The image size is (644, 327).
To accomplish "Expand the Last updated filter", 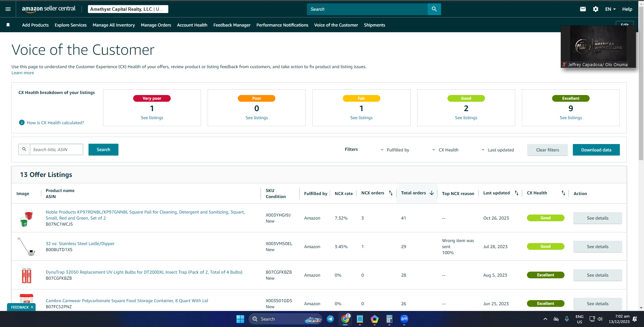I will point(497,150).
